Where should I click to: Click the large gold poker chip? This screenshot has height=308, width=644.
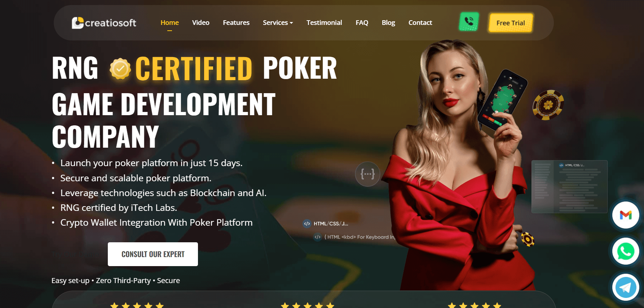point(548,105)
